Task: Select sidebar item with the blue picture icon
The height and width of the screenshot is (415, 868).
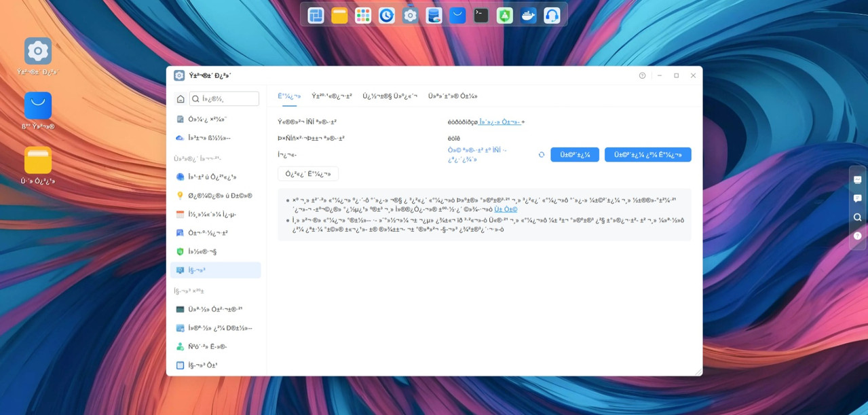Action: pyautogui.click(x=215, y=328)
